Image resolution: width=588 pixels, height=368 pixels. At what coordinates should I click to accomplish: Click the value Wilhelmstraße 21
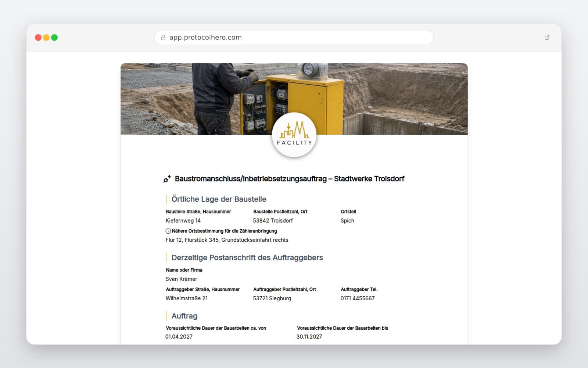click(x=187, y=298)
